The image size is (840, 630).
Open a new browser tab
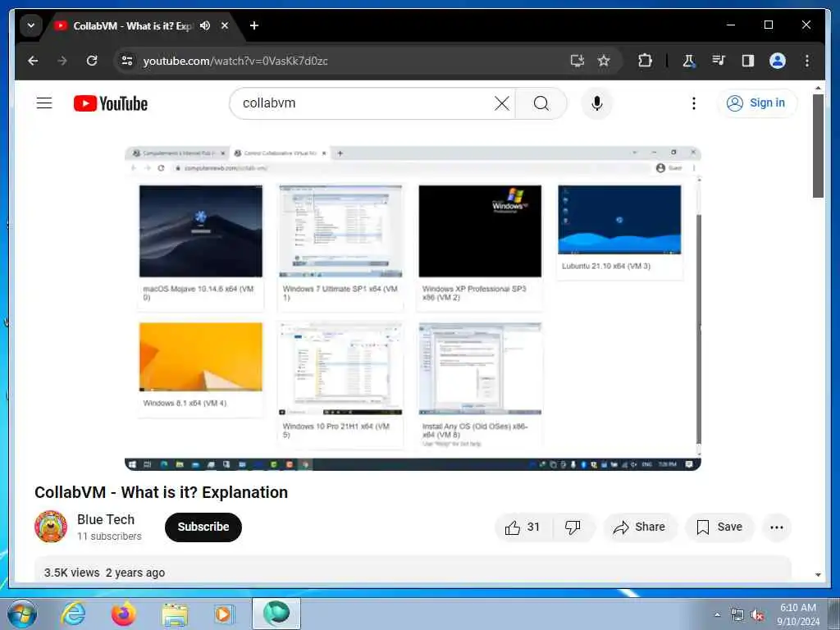[254, 25]
